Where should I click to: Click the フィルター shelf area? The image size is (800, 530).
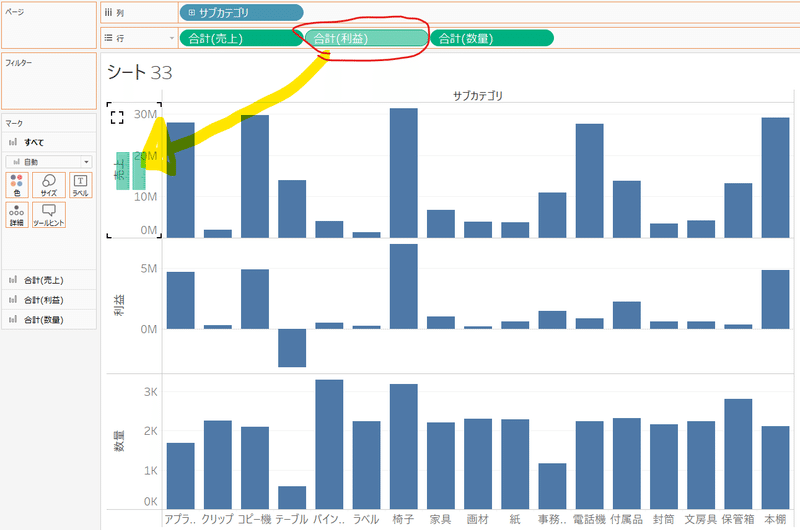pos(49,81)
